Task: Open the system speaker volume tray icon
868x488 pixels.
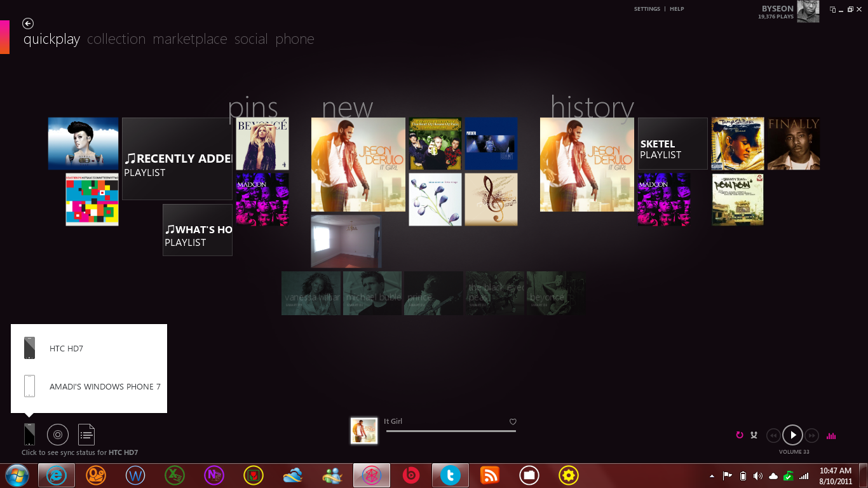Action: tap(758, 476)
